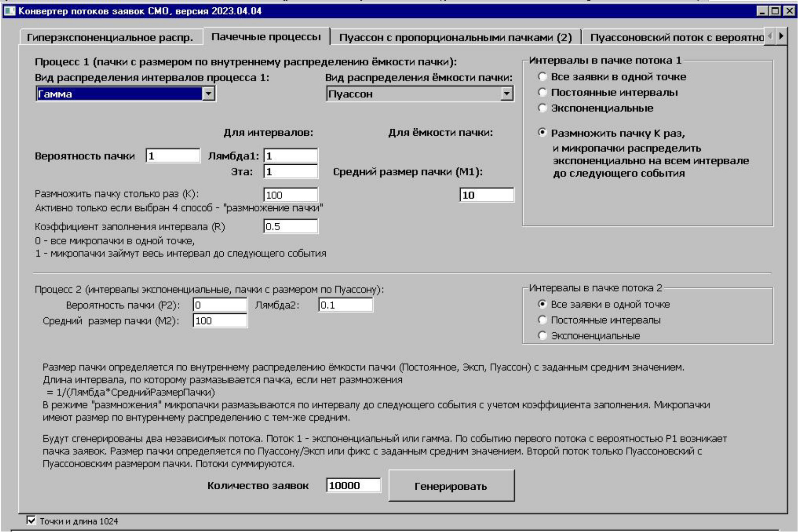Click the app icon in title bar
This screenshot has width=798, height=532.
9,11
